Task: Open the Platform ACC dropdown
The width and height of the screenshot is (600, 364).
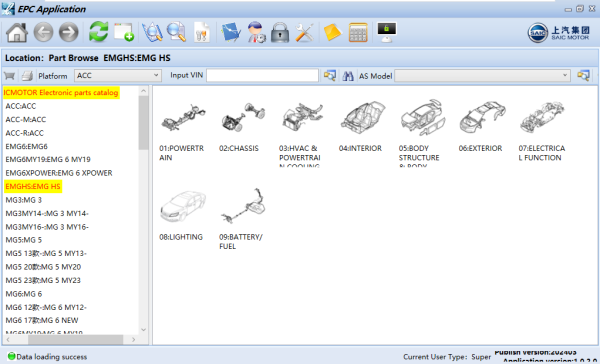Action: coord(118,75)
